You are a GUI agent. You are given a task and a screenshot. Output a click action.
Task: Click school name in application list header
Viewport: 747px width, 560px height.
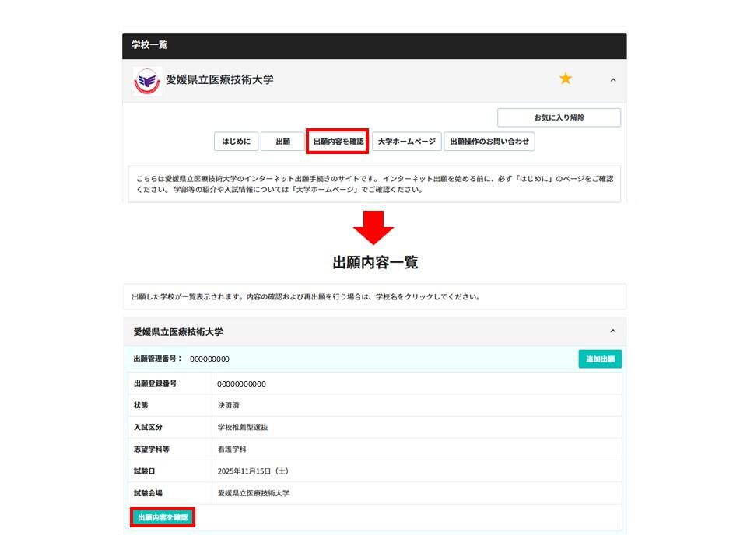(178, 332)
